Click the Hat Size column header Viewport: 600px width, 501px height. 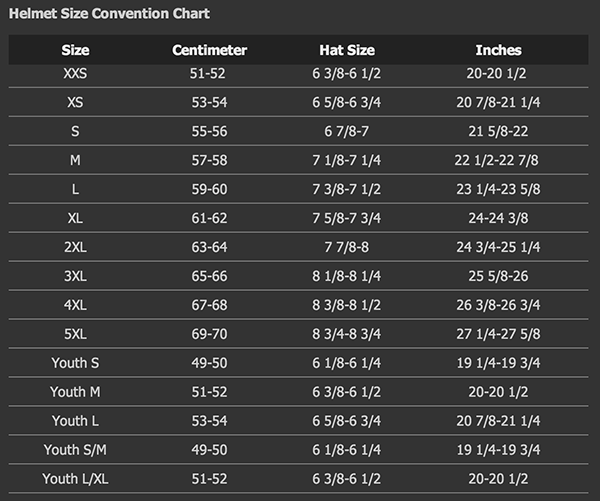347,50
